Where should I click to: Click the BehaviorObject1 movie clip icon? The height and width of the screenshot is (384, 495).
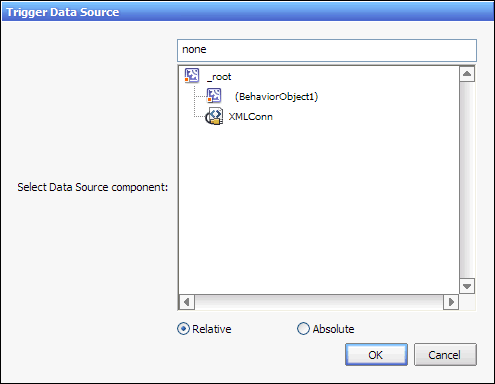[214, 96]
